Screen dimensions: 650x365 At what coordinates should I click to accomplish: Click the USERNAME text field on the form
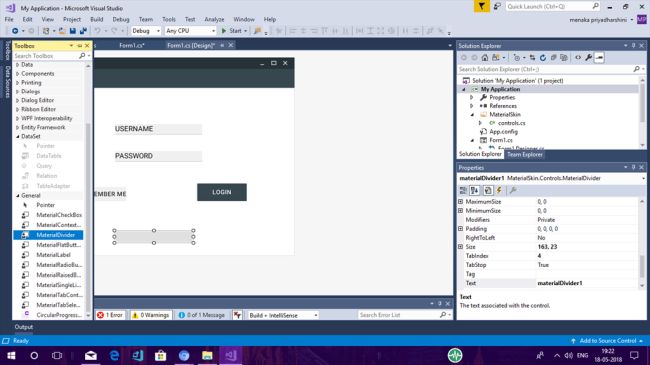[158, 129]
